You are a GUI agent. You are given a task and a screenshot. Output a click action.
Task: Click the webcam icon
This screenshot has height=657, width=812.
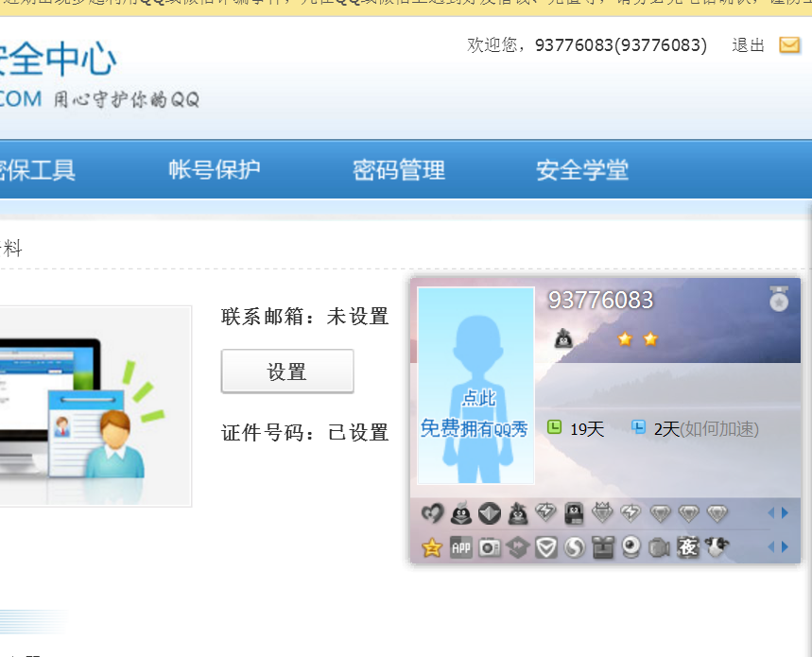point(631,547)
